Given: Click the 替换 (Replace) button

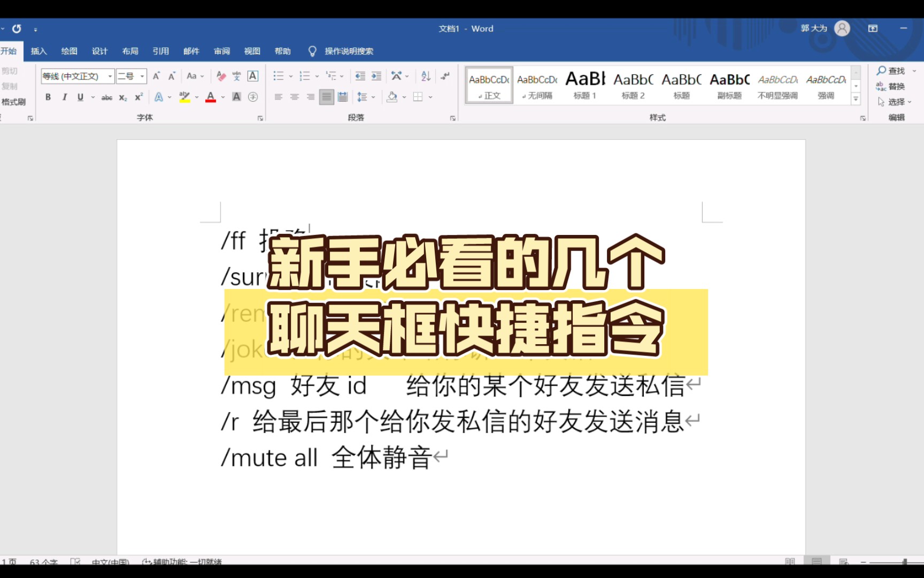Looking at the screenshot, I should (891, 86).
